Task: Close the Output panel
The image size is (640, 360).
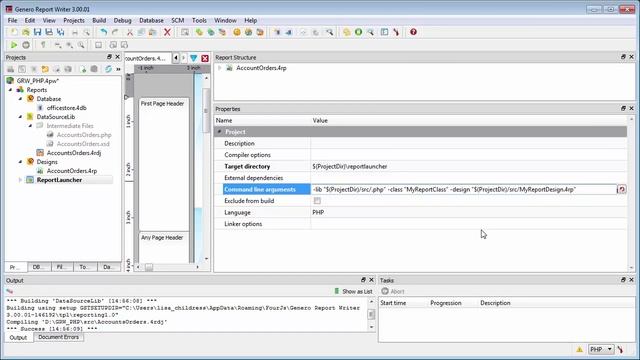Action: 371,280
